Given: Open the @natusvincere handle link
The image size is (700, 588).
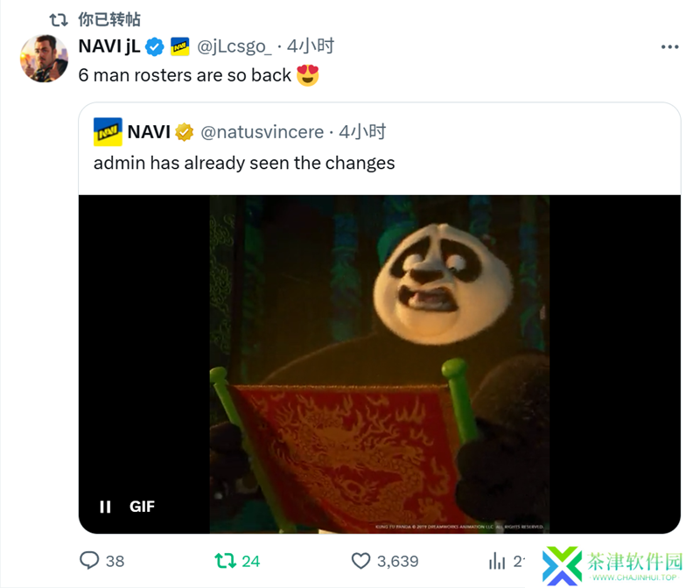Looking at the screenshot, I should click(x=262, y=132).
